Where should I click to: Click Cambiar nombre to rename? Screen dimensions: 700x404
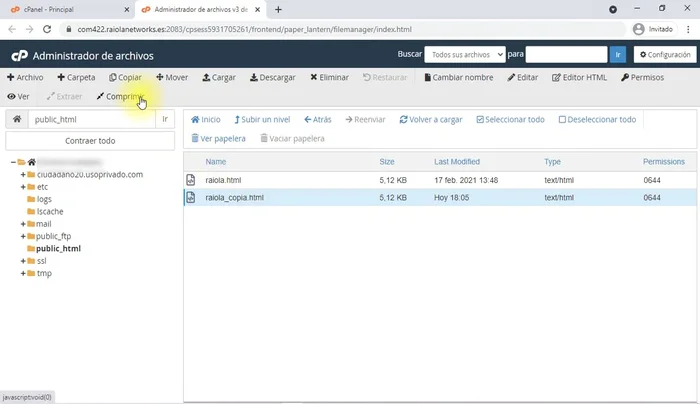coord(458,77)
